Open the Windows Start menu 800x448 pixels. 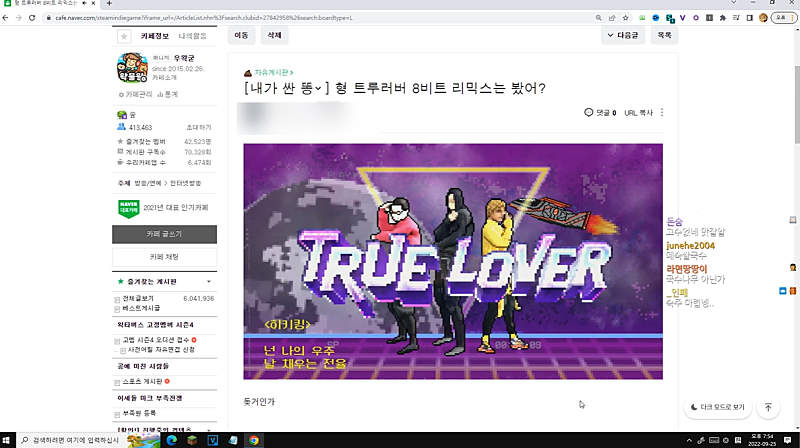tap(7, 440)
